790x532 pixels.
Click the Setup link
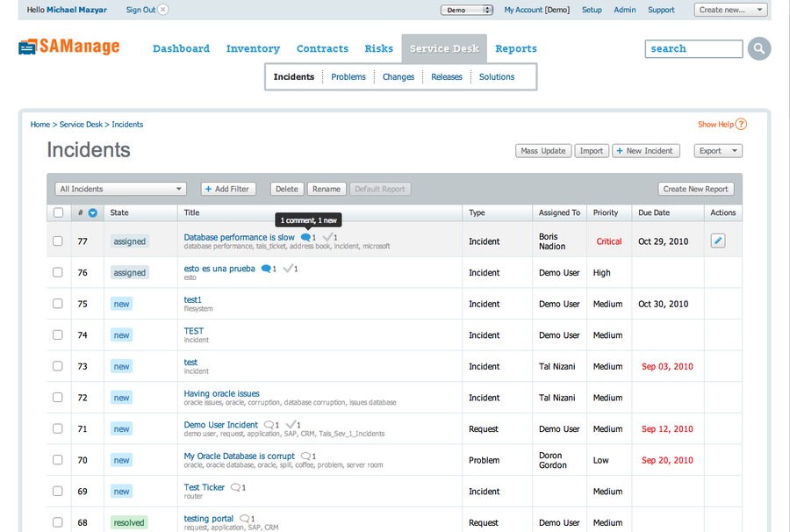(x=592, y=10)
